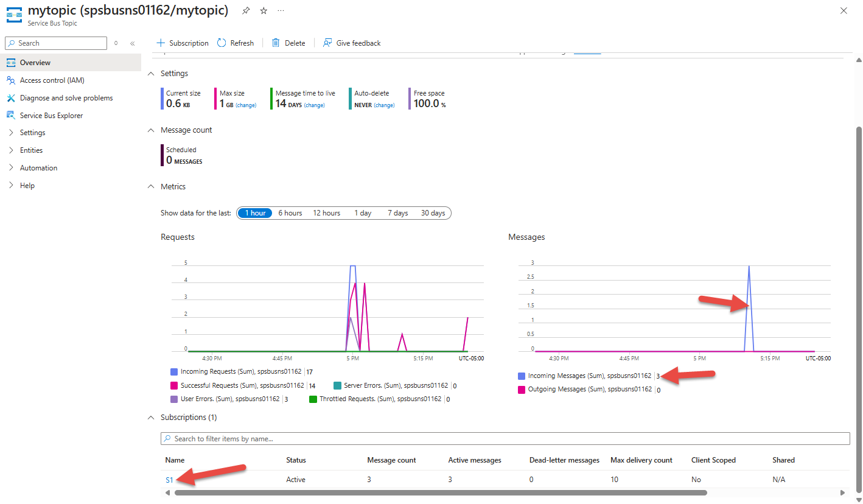Click the plus icon for new Subscription
The width and height of the screenshot is (863, 504).
click(161, 43)
